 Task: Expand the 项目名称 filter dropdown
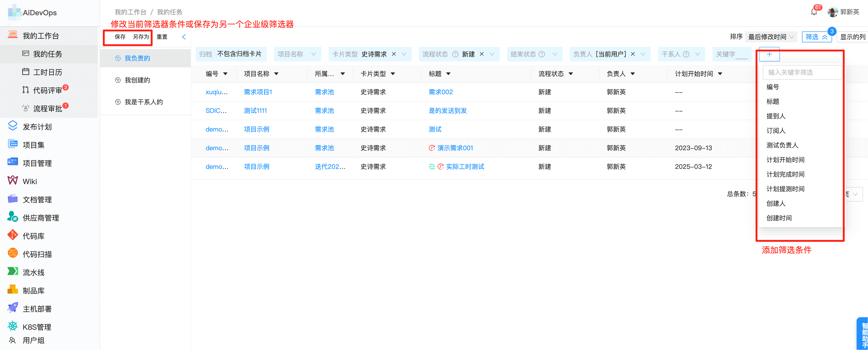314,54
